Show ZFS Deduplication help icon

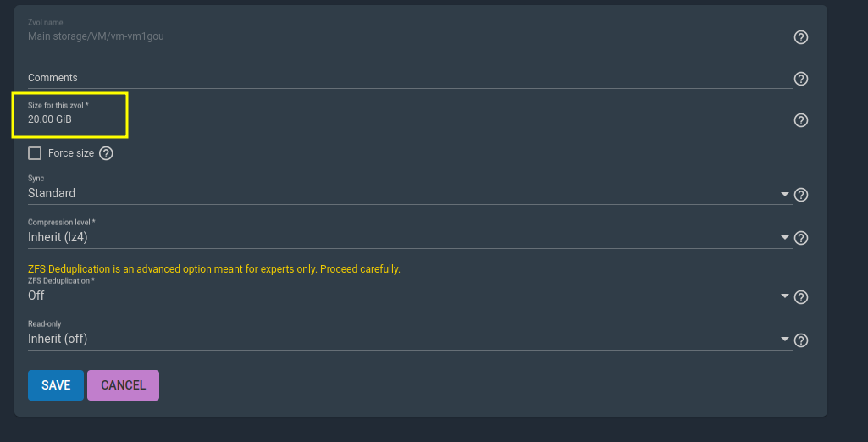click(x=801, y=297)
